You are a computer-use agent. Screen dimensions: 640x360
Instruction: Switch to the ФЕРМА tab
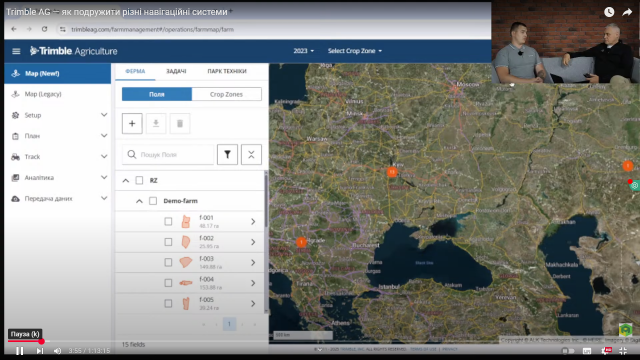(135, 71)
